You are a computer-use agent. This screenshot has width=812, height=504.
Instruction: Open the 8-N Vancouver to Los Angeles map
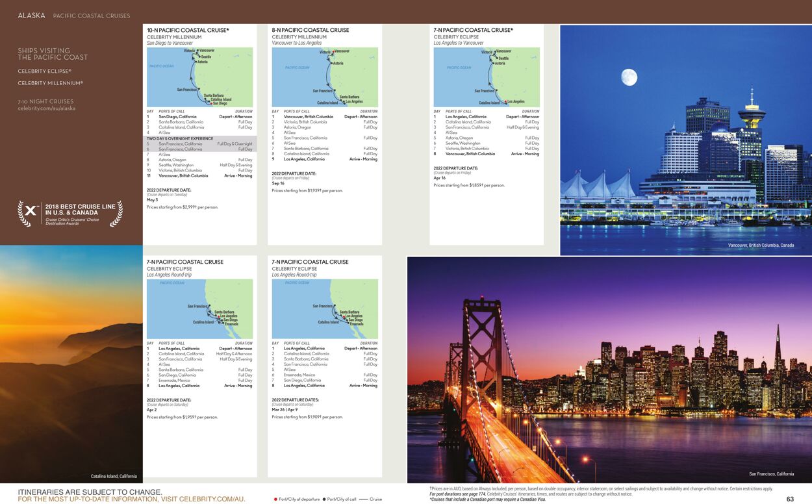point(325,77)
